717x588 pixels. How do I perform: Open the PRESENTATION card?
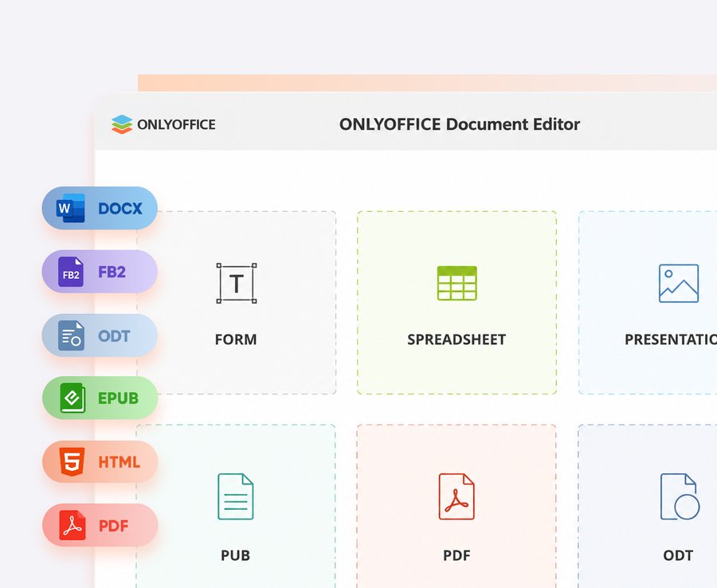click(648, 303)
